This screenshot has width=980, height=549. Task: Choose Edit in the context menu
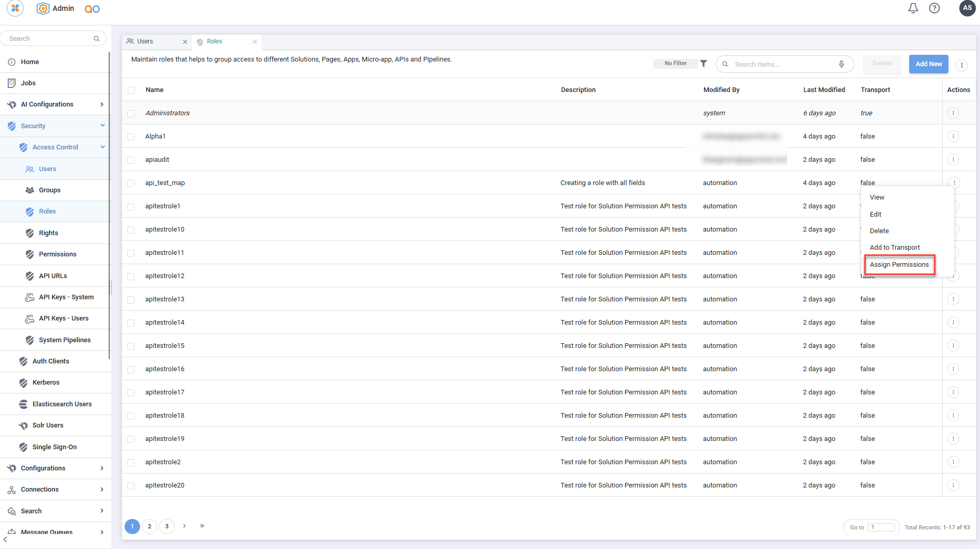[x=875, y=214]
